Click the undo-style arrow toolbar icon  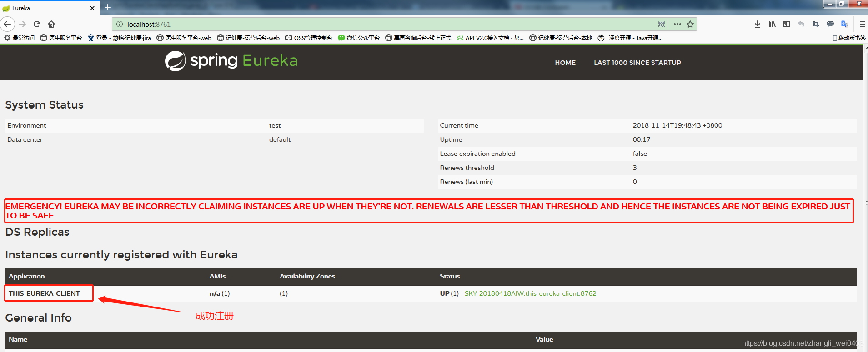pyautogui.click(x=801, y=24)
